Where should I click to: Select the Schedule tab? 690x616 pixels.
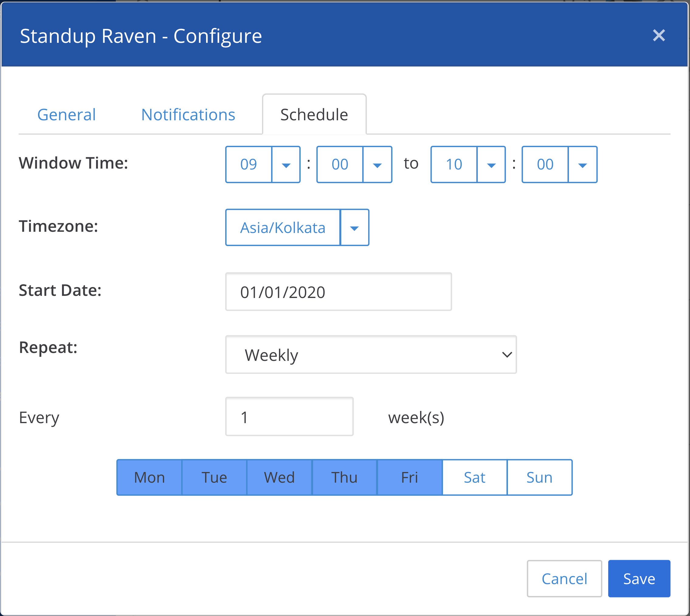click(314, 115)
